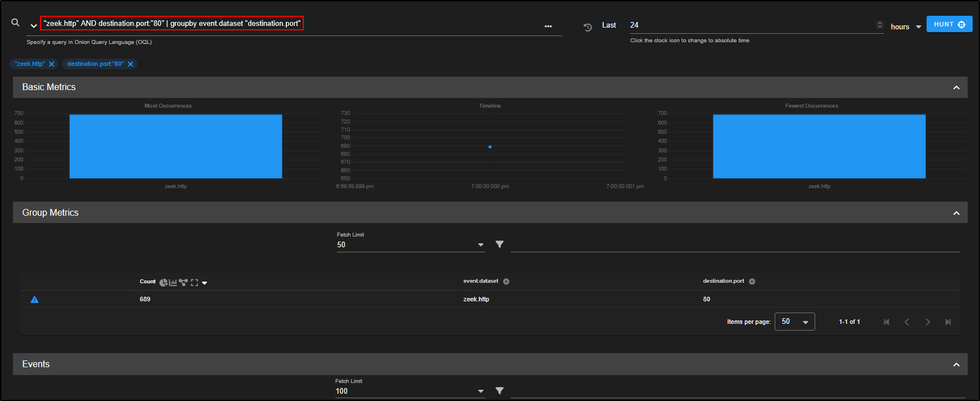Show bar chart for Count grouping

click(x=173, y=283)
